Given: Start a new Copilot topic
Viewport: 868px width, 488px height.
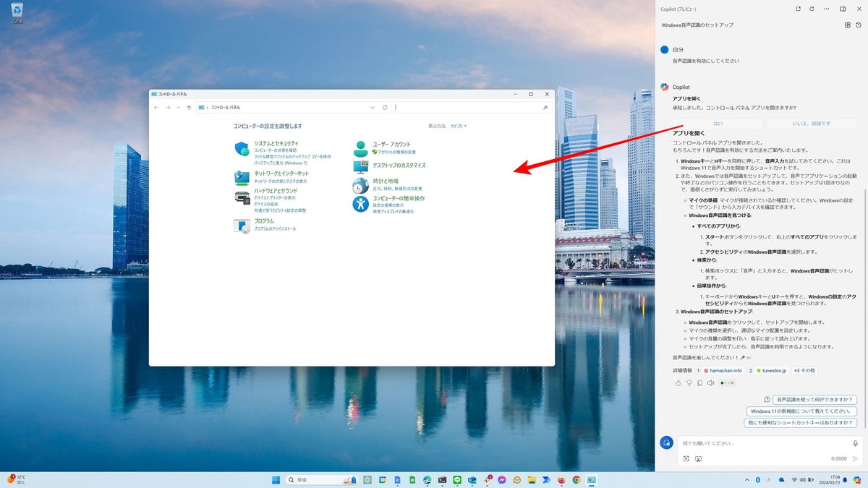Looking at the screenshot, I should [x=666, y=443].
